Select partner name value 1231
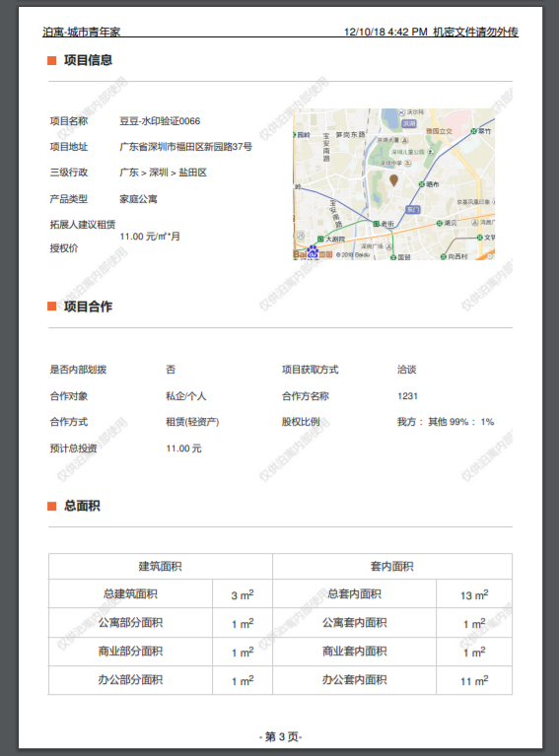 (407, 396)
